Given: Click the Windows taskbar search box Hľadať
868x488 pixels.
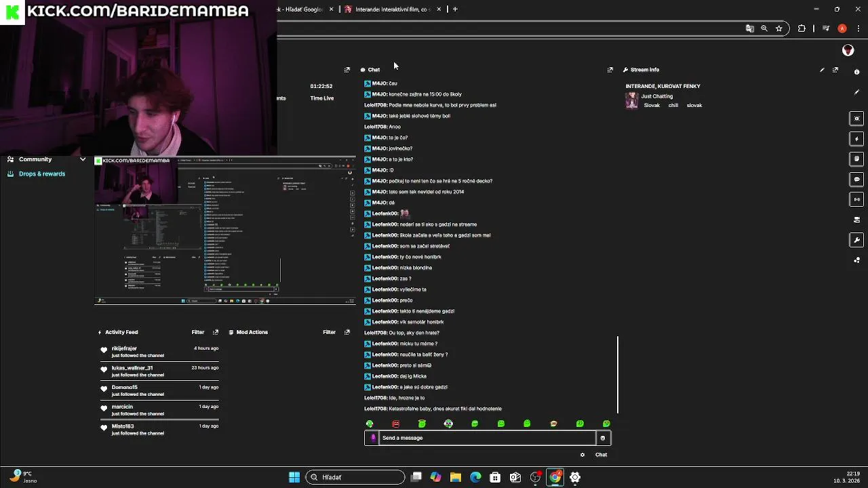Looking at the screenshot, I should pos(355,477).
